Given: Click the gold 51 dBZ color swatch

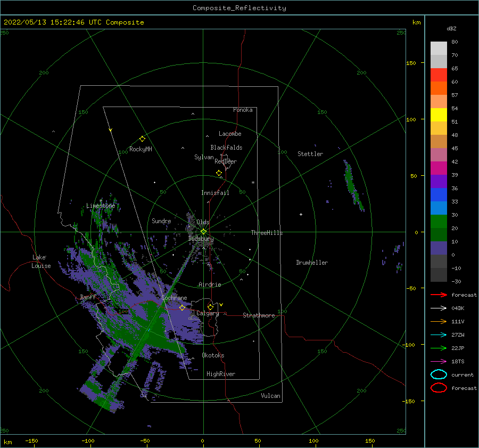Looking at the screenshot, I should point(439,128).
